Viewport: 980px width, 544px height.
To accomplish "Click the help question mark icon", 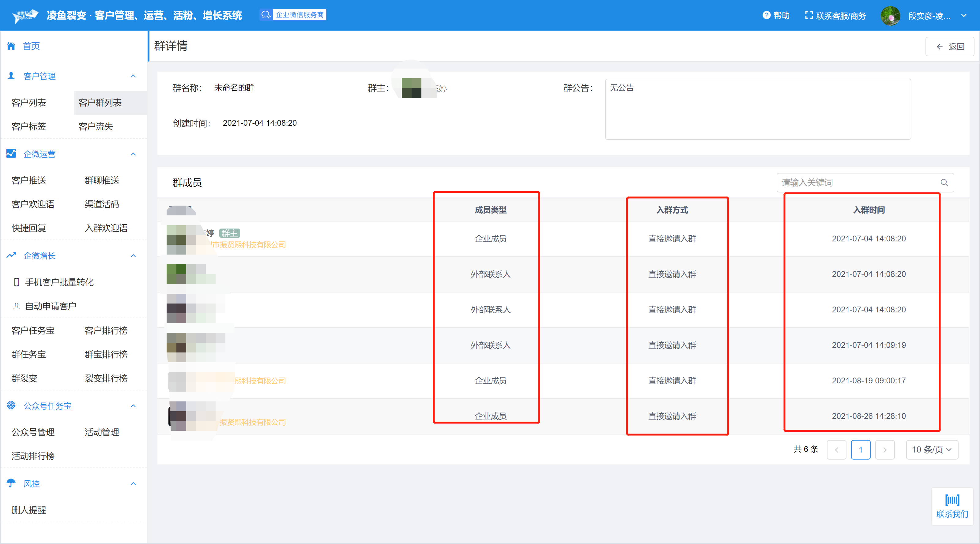I will [x=766, y=15].
